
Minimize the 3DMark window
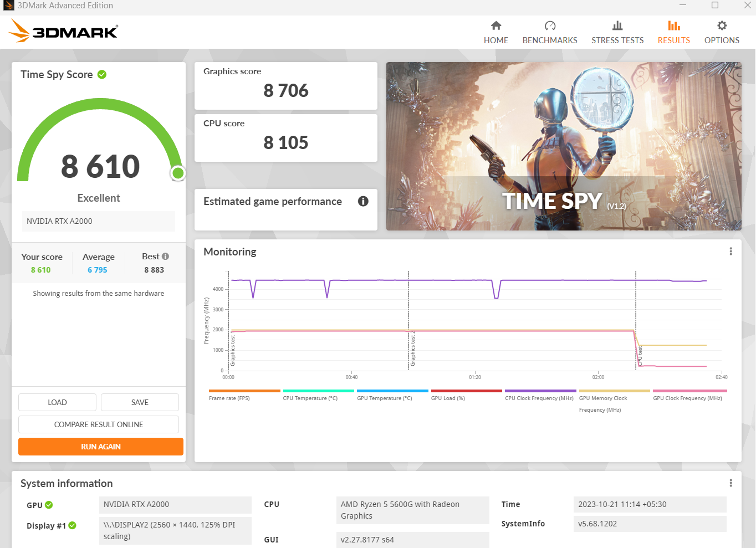(x=683, y=5)
